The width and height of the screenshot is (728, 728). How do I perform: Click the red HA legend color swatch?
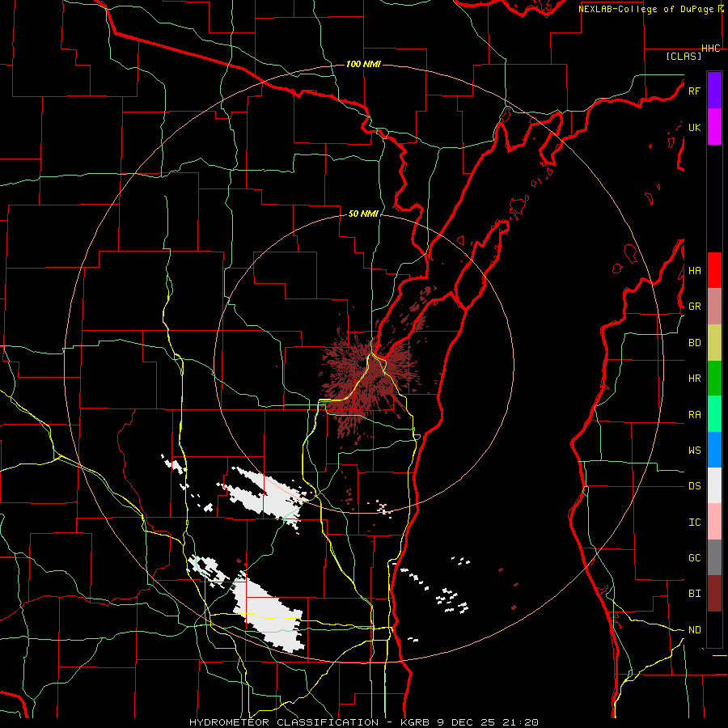[x=714, y=270]
